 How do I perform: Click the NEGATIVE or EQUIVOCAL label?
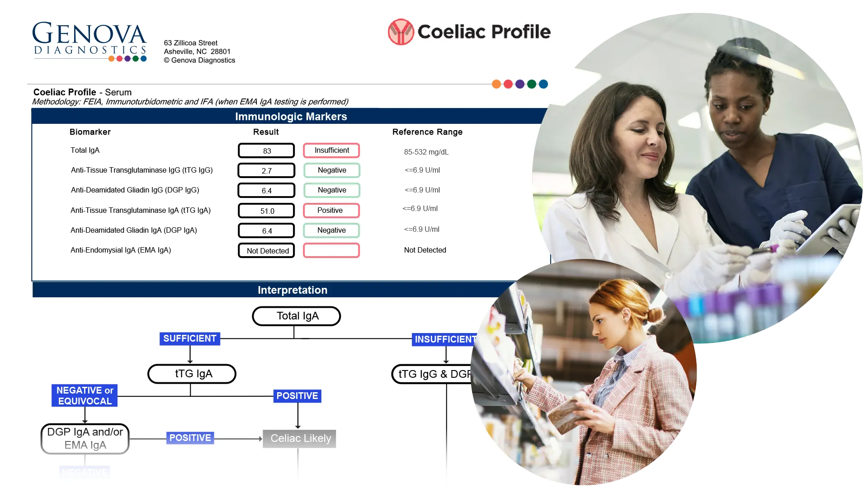coord(85,395)
